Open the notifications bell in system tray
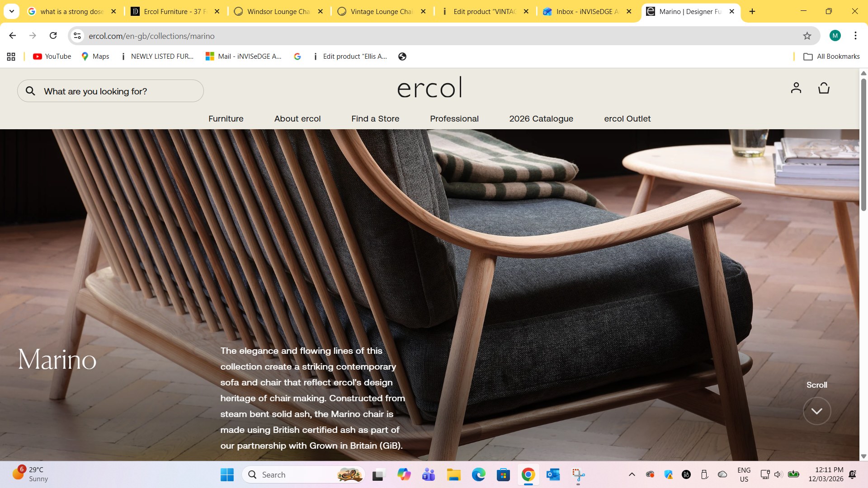 coord(853,474)
